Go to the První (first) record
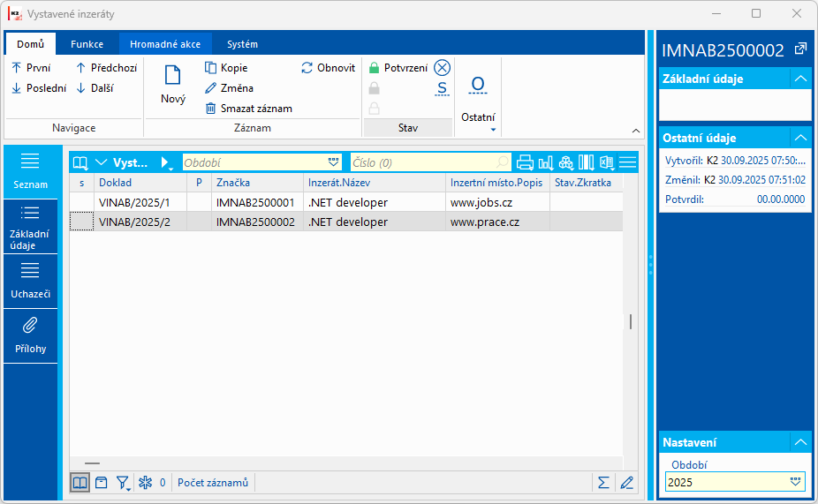Image resolution: width=818 pixels, height=504 pixels. [31, 68]
